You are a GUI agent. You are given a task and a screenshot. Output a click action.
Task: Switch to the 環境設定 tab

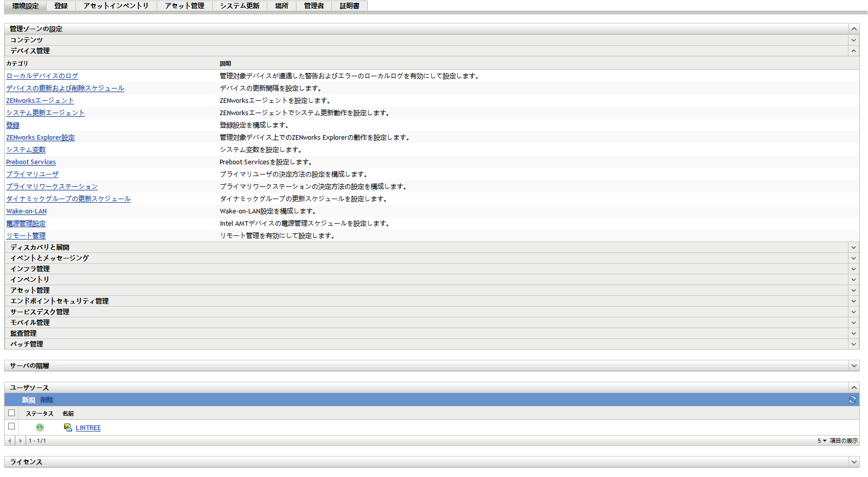(25, 6)
